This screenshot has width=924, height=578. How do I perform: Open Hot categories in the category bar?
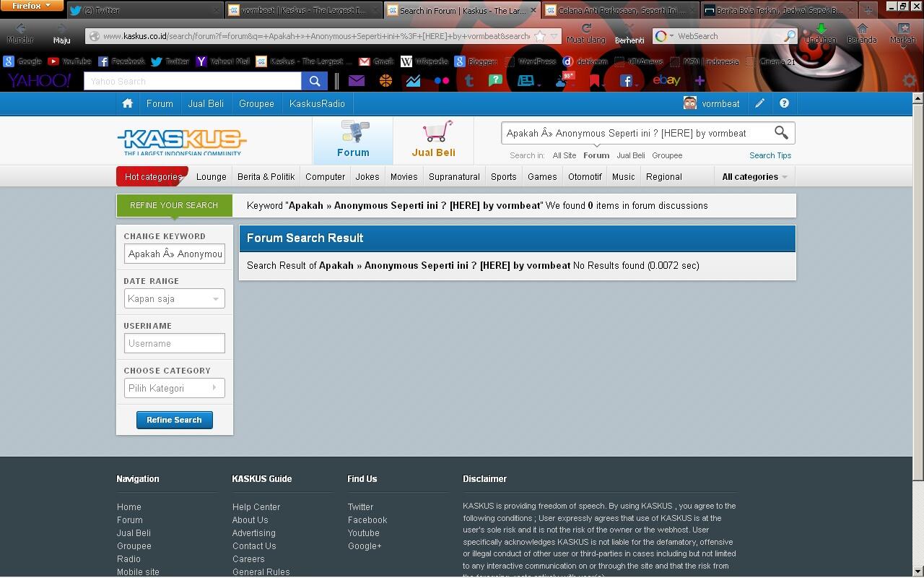(x=152, y=176)
